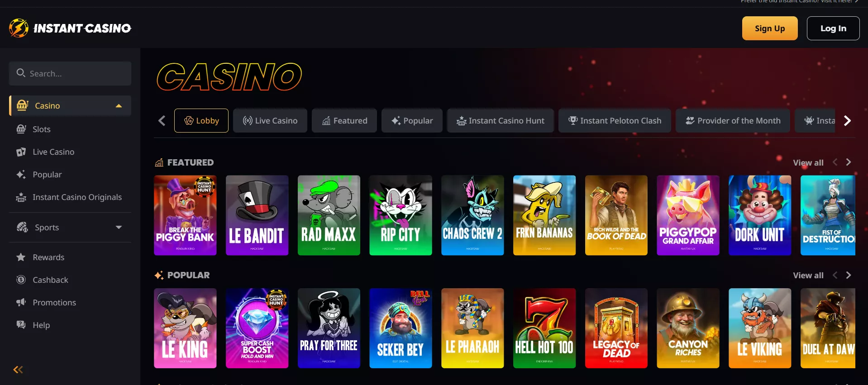
Task: Expand the Sports sidebar section
Action: tap(119, 227)
